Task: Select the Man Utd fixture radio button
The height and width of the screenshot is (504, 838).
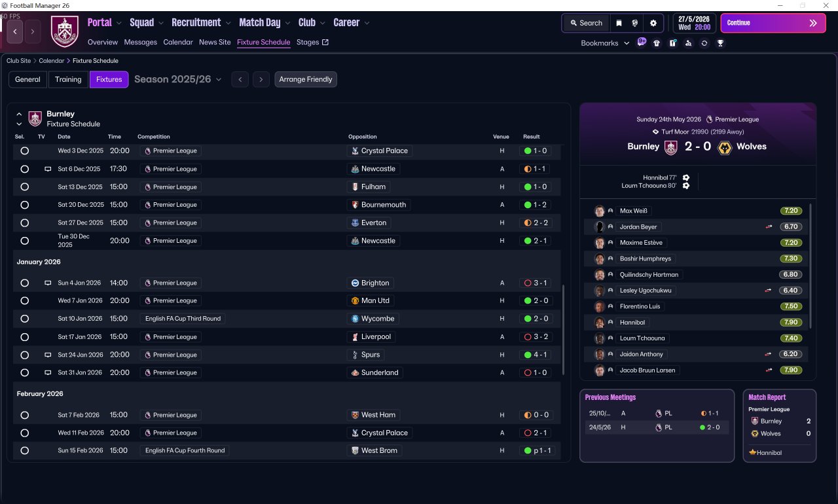Action: pyautogui.click(x=25, y=301)
